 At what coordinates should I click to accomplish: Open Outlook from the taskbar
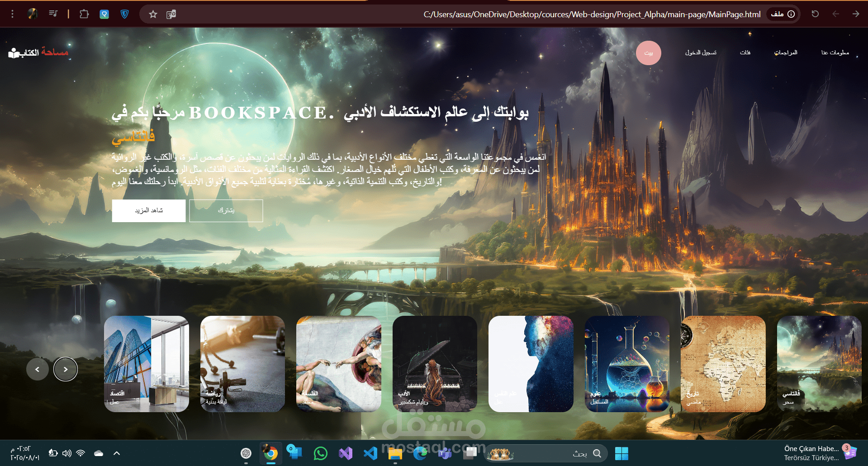tap(295, 452)
